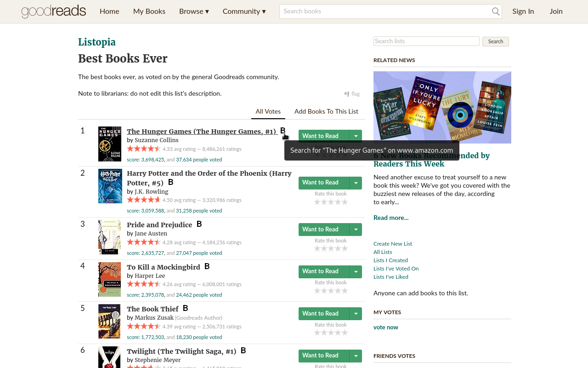Open the Browse dropdown menu
The width and height of the screenshot is (588, 368).
[x=194, y=11]
